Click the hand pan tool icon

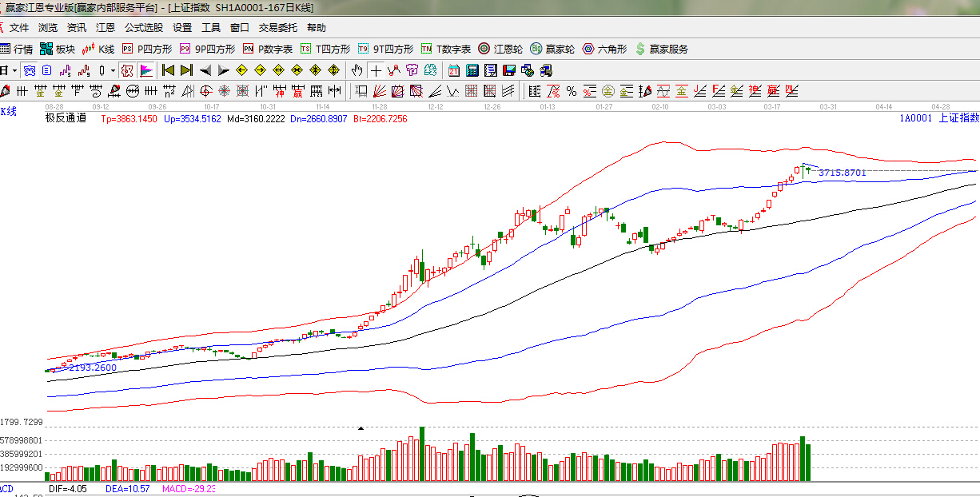[x=357, y=70]
